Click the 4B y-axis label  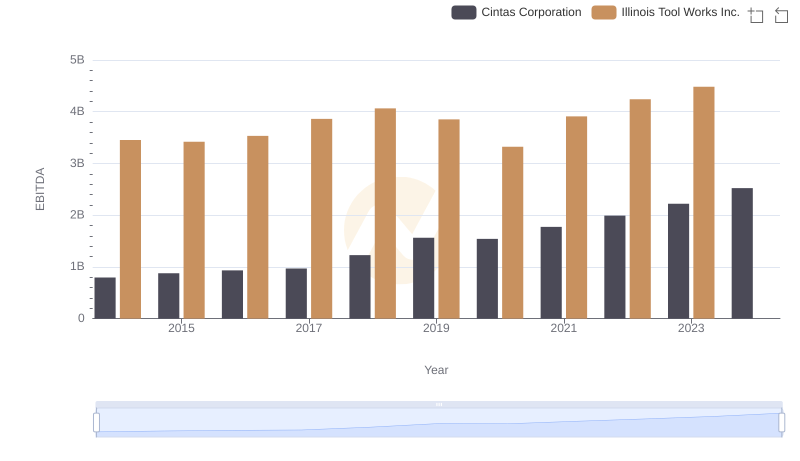(77, 111)
